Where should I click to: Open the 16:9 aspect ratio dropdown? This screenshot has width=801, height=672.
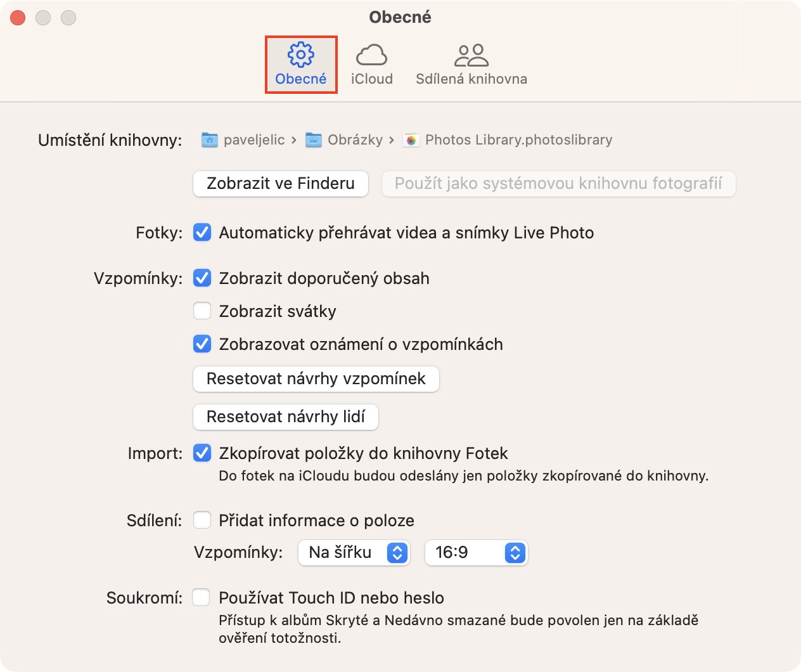coord(476,553)
